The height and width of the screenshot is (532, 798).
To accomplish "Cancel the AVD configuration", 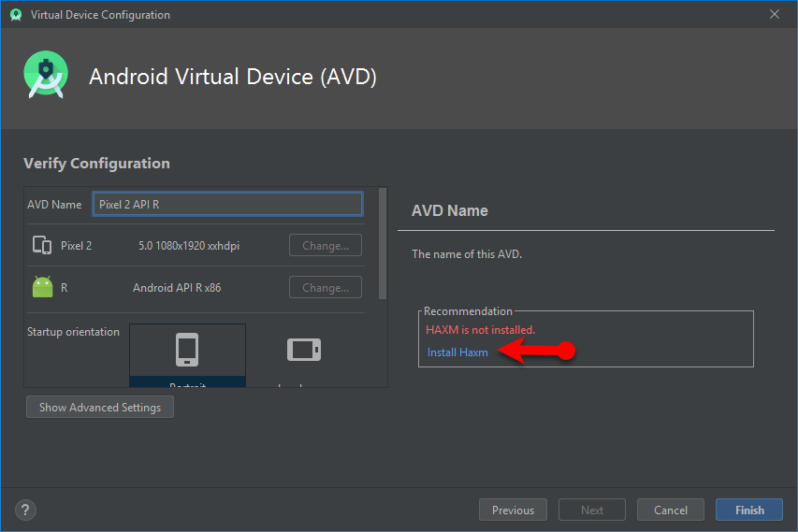I will [671, 510].
